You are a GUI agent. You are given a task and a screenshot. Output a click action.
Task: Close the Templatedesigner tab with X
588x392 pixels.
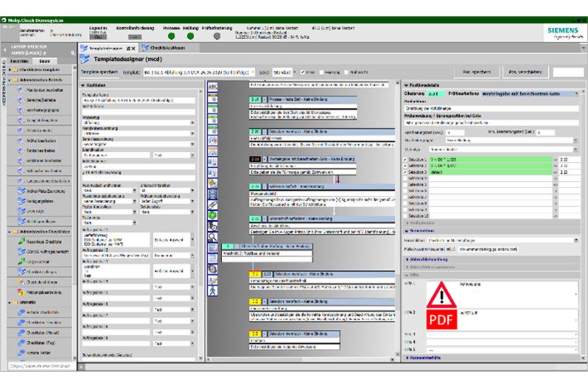tap(134, 48)
